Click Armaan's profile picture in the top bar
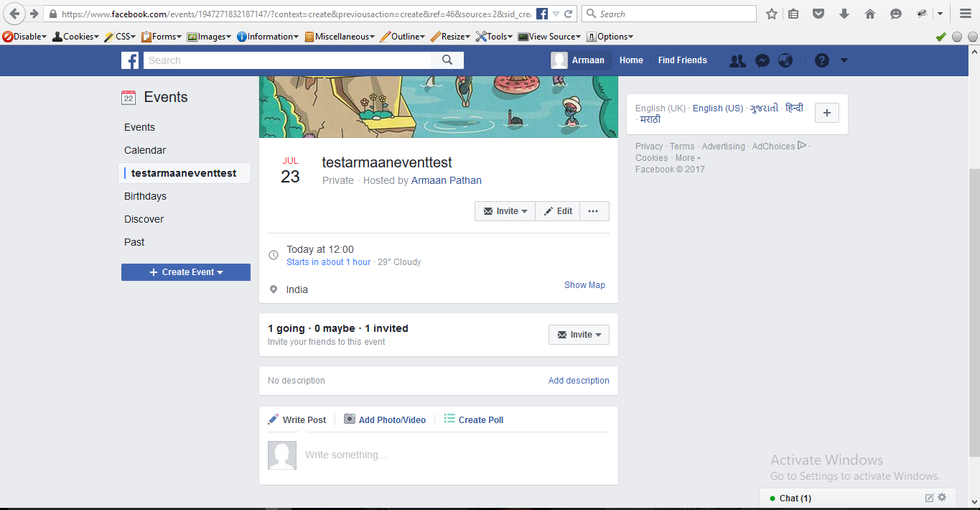980x510 pixels. click(x=559, y=60)
